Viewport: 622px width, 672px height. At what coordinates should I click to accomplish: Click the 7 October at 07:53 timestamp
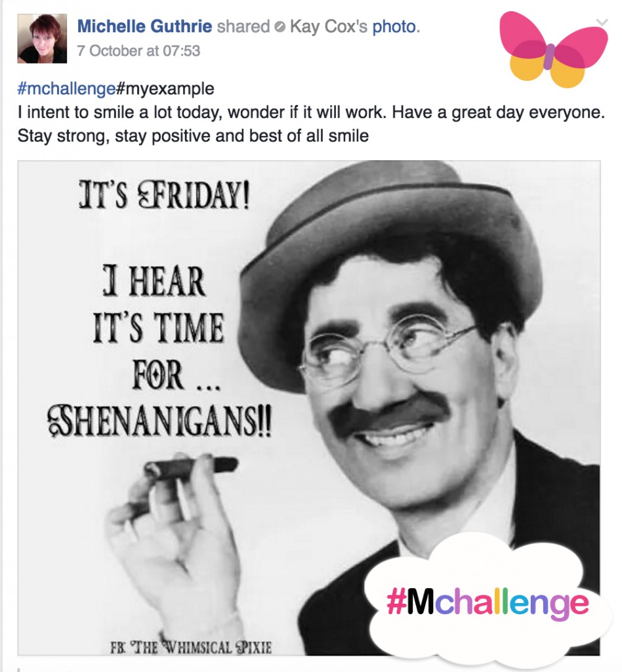(138, 51)
